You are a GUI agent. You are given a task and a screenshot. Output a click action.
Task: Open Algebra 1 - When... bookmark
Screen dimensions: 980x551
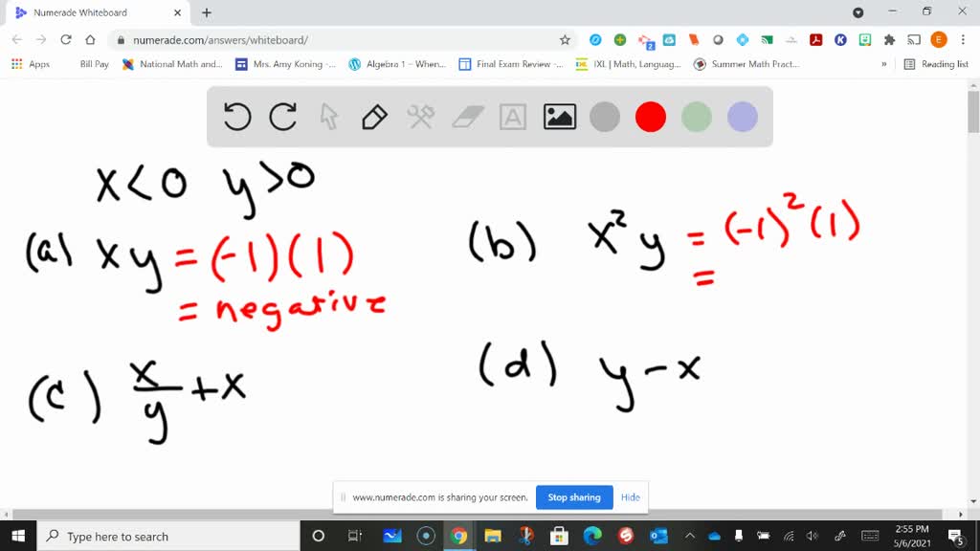[398, 64]
